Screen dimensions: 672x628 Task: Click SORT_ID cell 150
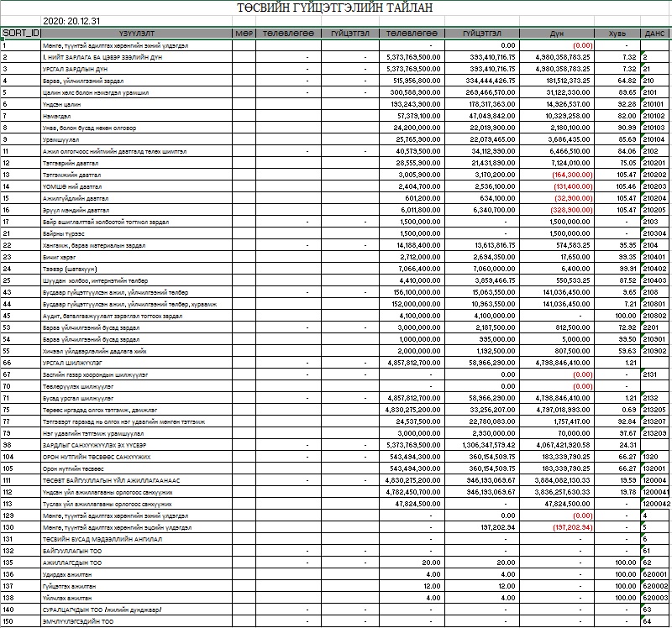click(x=8, y=621)
